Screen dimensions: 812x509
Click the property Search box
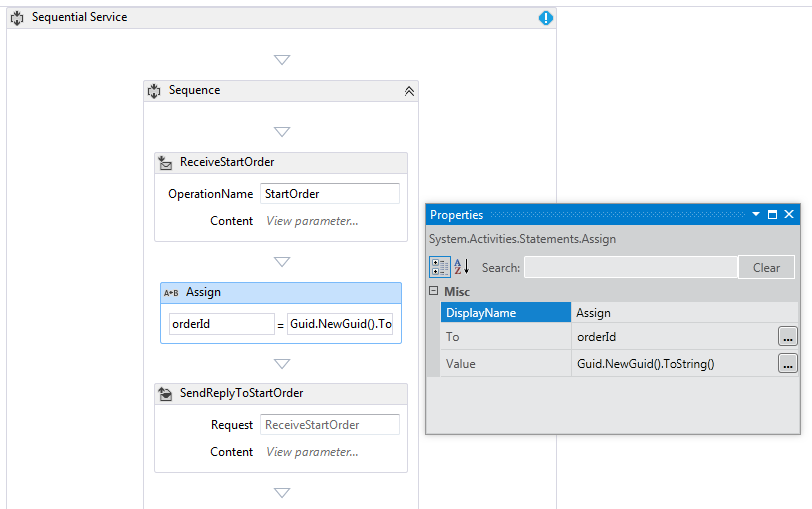(631, 267)
